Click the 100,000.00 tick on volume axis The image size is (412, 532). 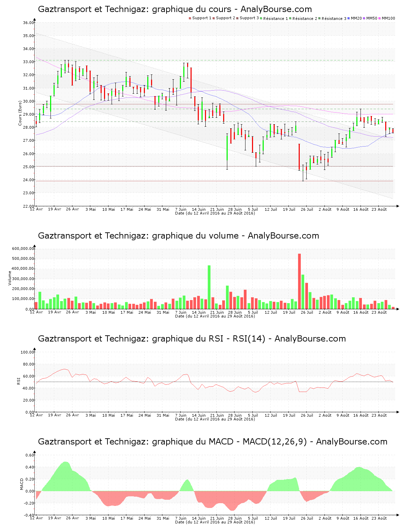coord(23,299)
